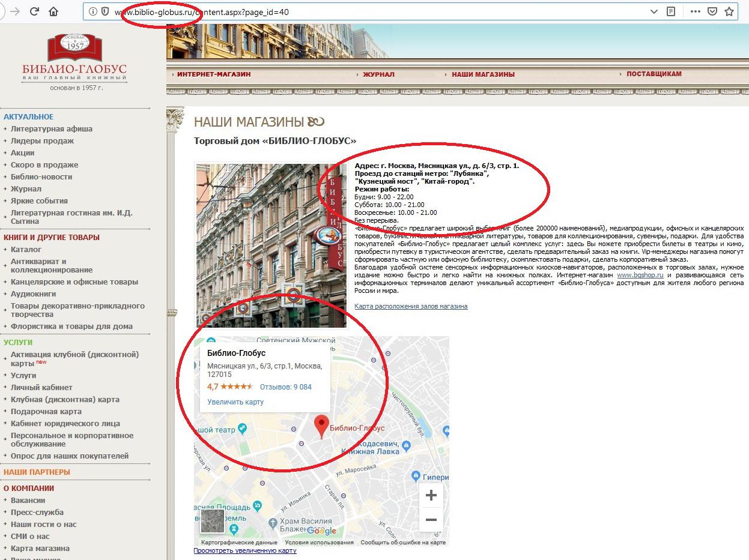
Task: Open Аудиокниги sidebar link
Action: tap(33, 294)
